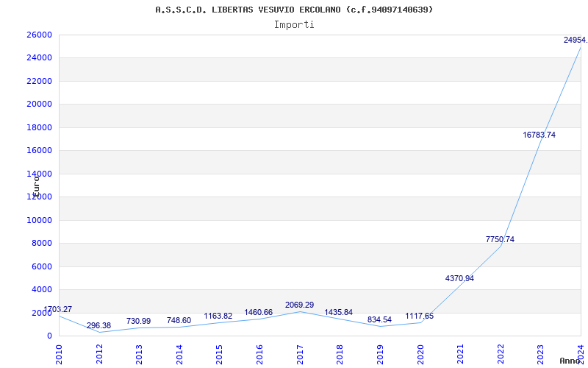
Task: Click the 2018 x-axis year label
Action: click(340, 354)
